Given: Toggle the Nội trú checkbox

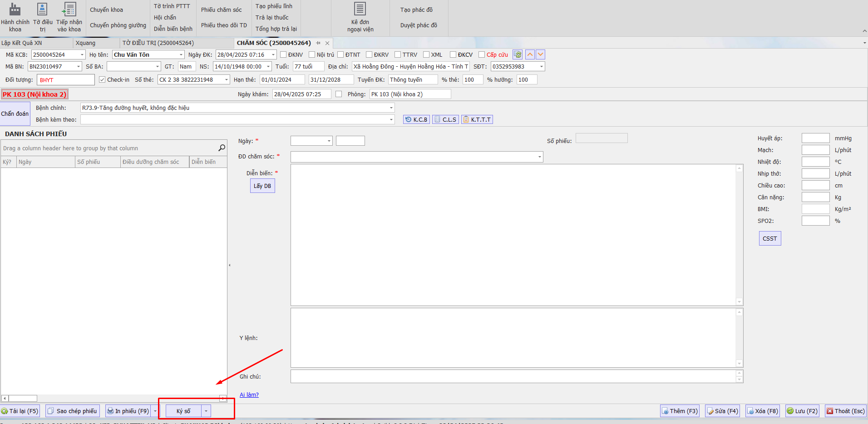Looking at the screenshot, I should [x=312, y=54].
